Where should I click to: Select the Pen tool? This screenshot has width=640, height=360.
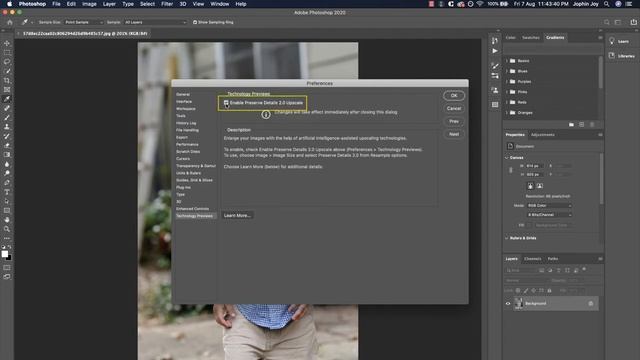pyautogui.click(x=7, y=182)
